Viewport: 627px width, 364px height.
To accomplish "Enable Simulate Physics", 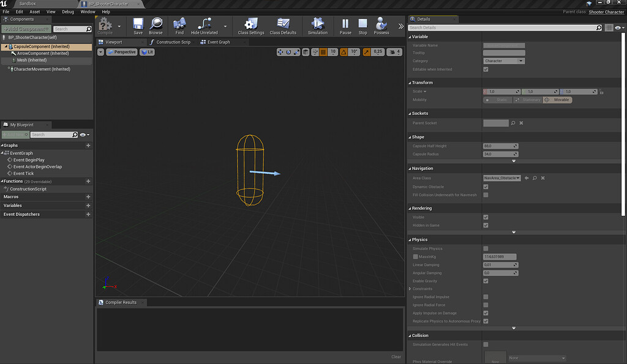I will point(486,248).
